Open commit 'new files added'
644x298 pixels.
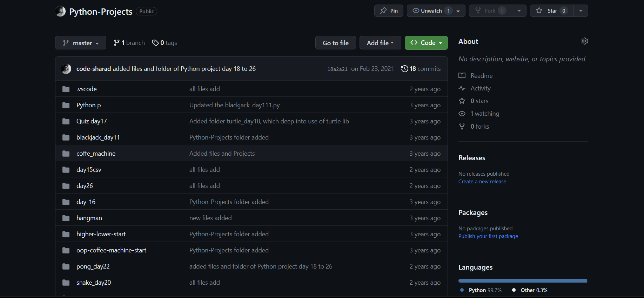tap(210, 218)
